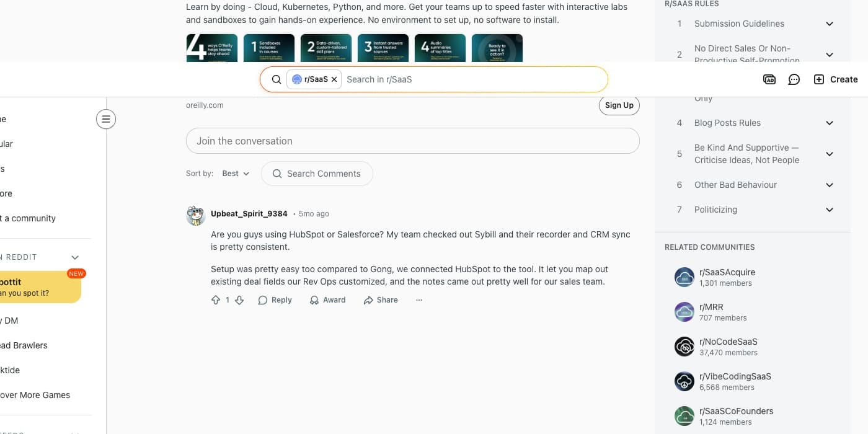This screenshot has height=434, width=868.
Task: Reply to the Upbeat_Spirit_9384 comment
Action: coord(275,300)
